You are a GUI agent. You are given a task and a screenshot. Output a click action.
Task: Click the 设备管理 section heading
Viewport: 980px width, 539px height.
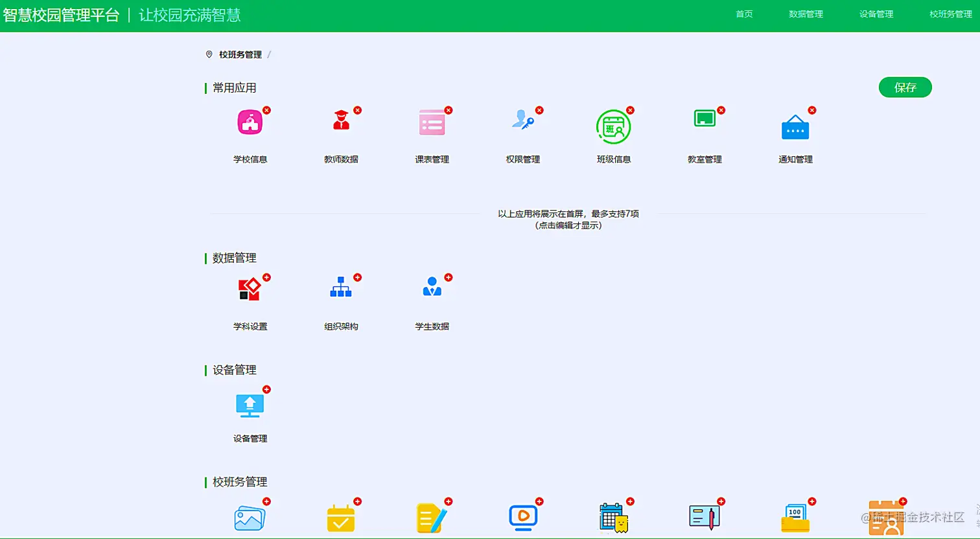(x=235, y=370)
